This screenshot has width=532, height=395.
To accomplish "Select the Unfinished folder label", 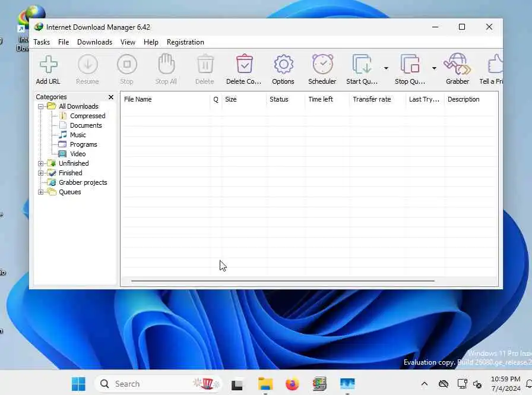I will coord(74,163).
